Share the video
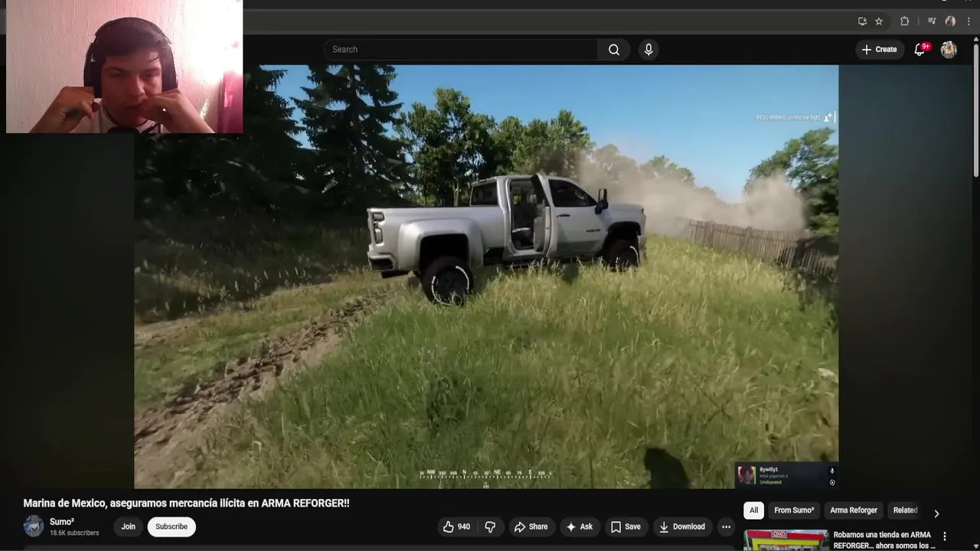980x551 pixels. [x=531, y=527]
